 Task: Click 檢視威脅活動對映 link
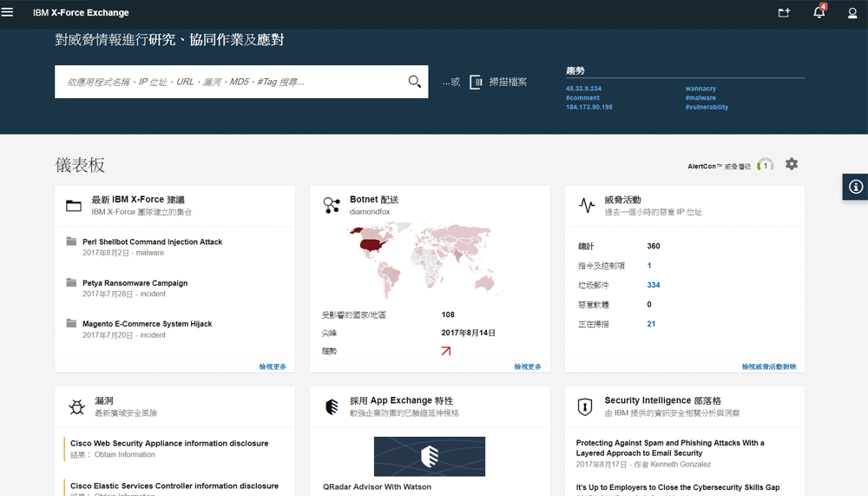tap(769, 367)
